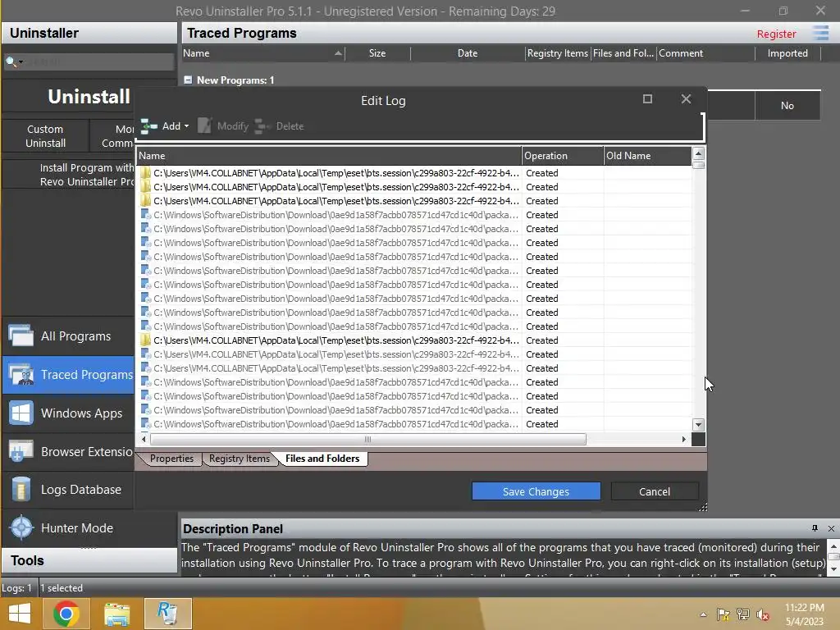This screenshot has height=630, width=840.
Task: Open the Logs Database module
Action: pos(68,490)
